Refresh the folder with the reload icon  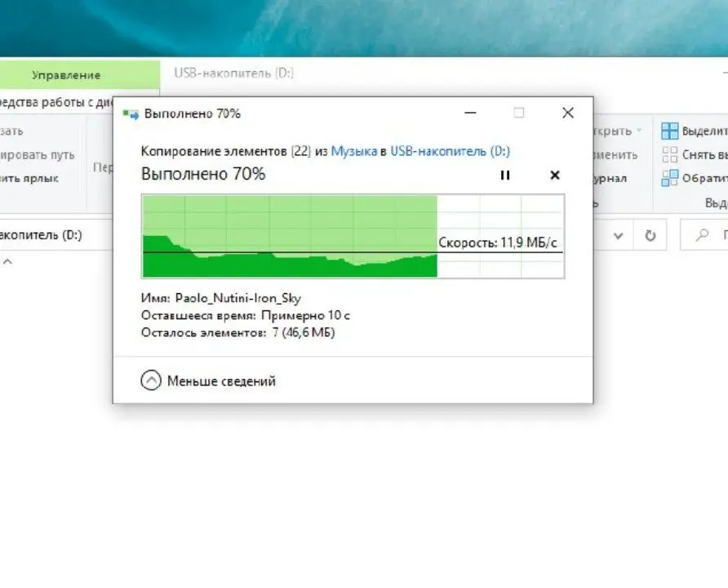tap(650, 235)
